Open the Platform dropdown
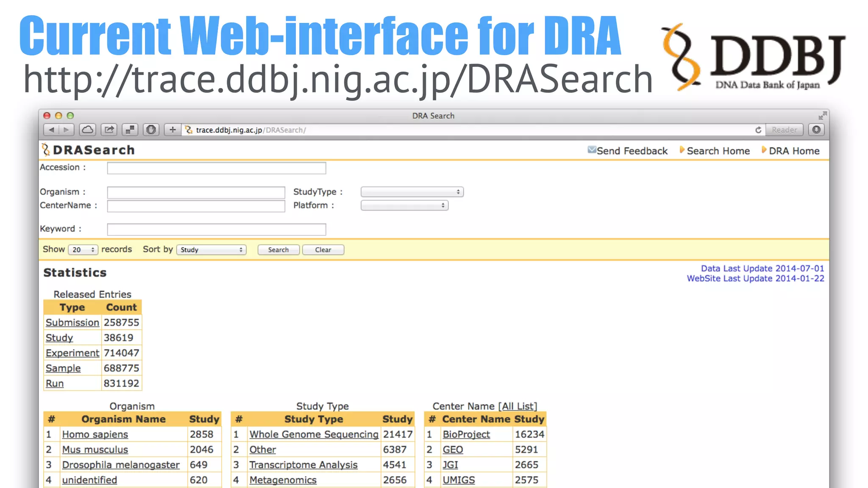This screenshot has height=488, width=868. (x=404, y=205)
